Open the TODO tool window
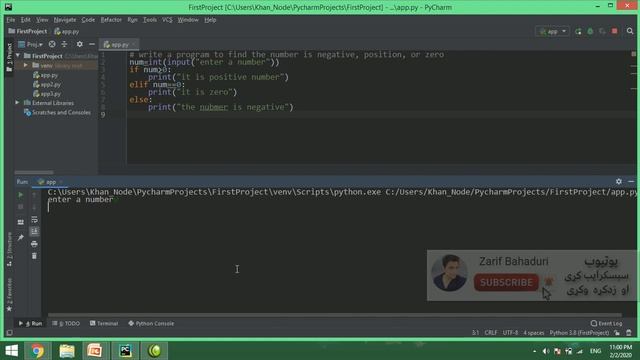 (66, 323)
